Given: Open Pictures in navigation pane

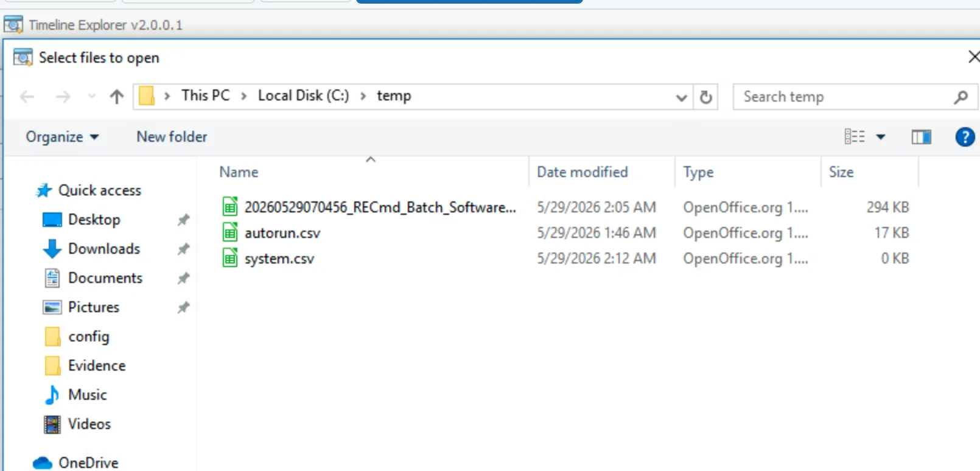Looking at the screenshot, I should pyautogui.click(x=94, y=307).
